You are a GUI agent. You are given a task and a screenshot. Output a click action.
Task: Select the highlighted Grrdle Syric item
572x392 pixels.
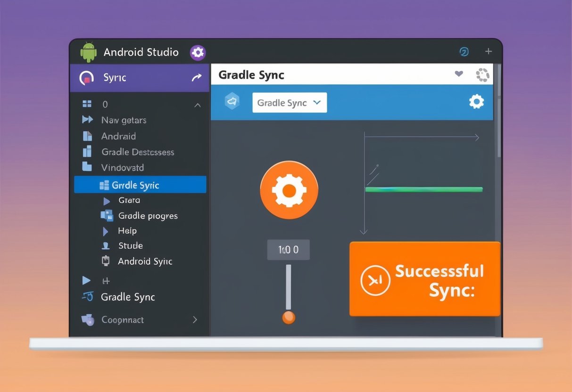click(140, 185)
